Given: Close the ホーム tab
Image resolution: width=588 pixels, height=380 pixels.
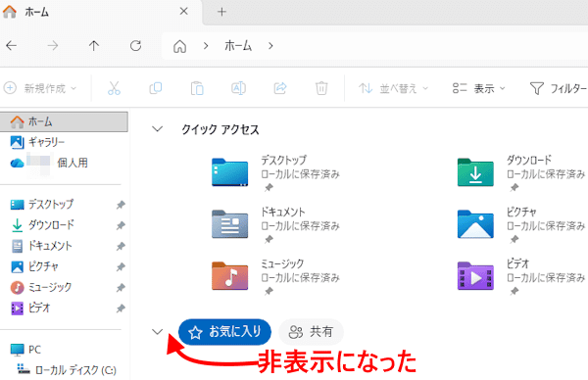Looking at the screenshot, I should [x=184, y=12].
